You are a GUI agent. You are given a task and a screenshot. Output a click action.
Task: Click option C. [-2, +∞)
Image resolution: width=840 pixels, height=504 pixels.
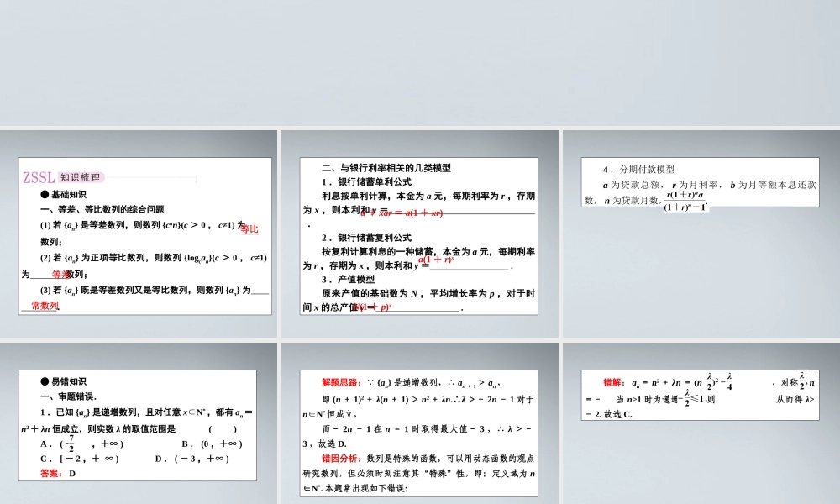click(80, 459)
